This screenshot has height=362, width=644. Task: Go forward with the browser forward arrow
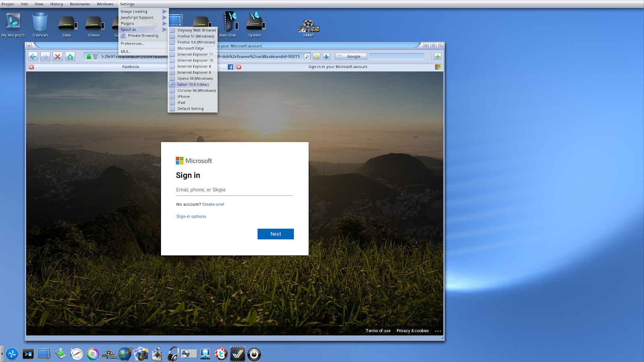pos(45,57)
